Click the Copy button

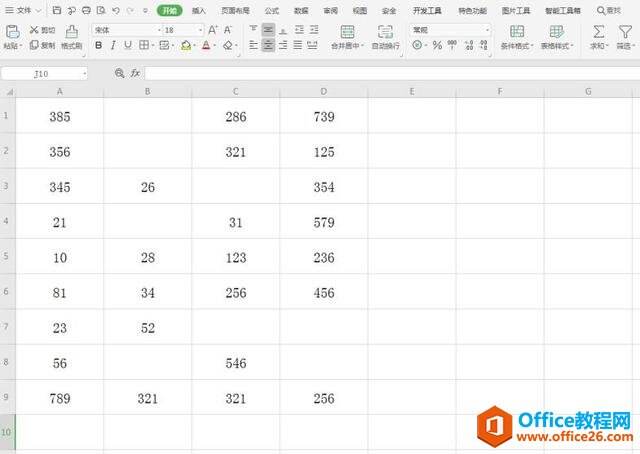pyautogui.click(x=42, y=45)
